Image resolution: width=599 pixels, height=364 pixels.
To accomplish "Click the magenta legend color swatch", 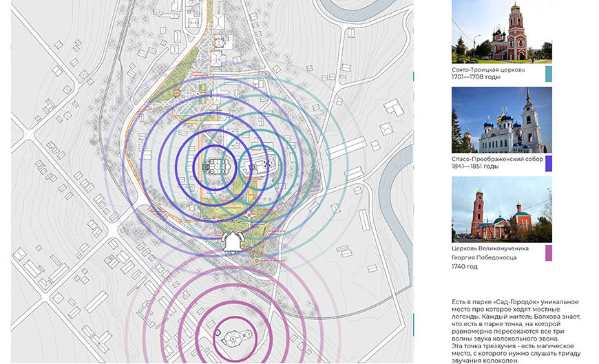I will [549, 253].
